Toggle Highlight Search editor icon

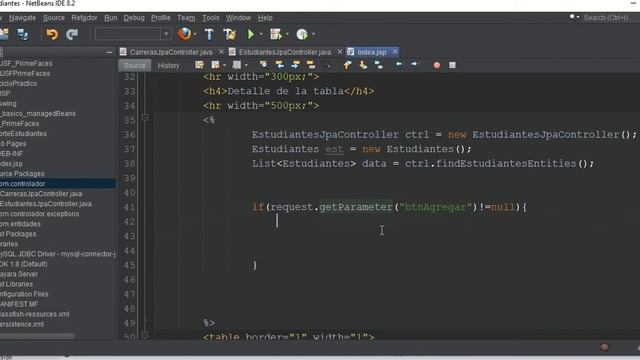[x=311, y=65]
